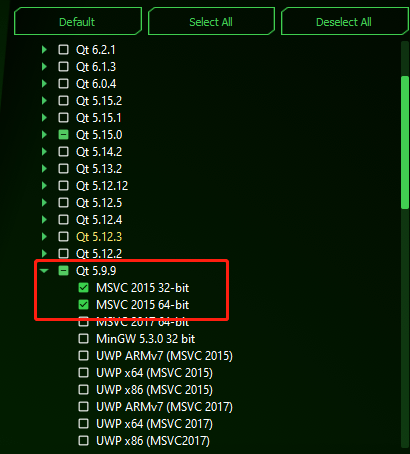Screen dimensions: 410x454
Task: Expand the Qt 5.12.2 node arrow
Action: point(44,254)
